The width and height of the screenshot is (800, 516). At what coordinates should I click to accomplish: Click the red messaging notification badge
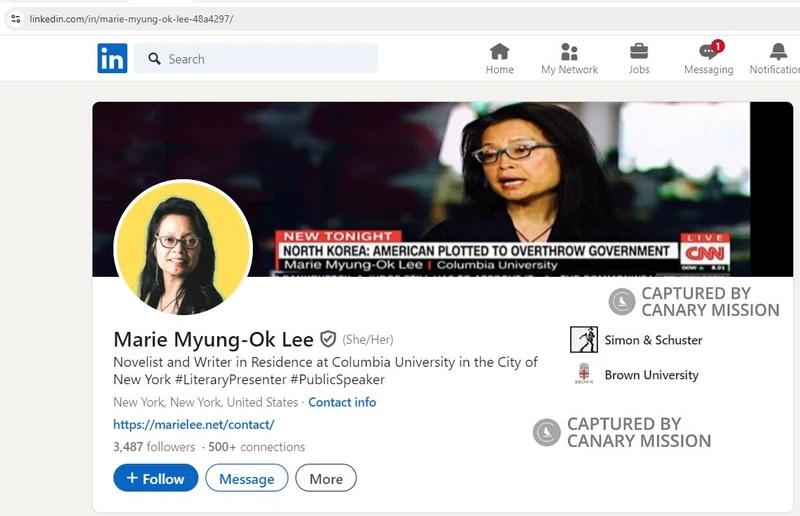point(717,46)
